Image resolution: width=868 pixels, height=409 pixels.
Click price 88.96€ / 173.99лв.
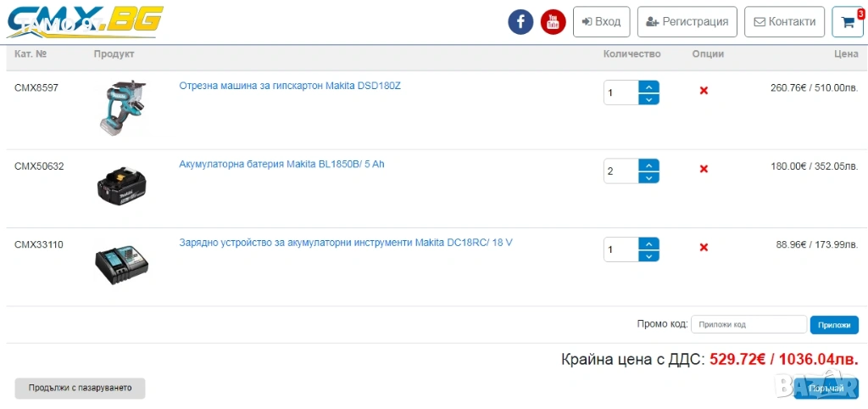point(817,244)
